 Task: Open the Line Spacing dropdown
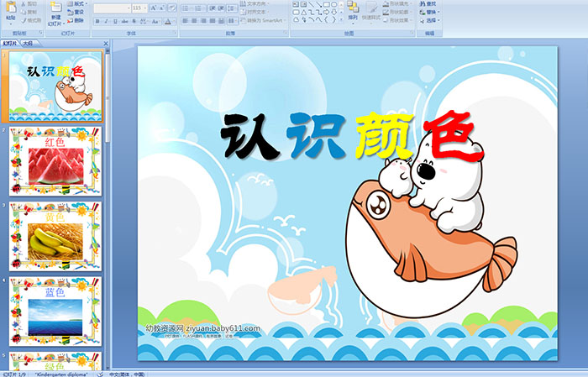coord(232,8)
